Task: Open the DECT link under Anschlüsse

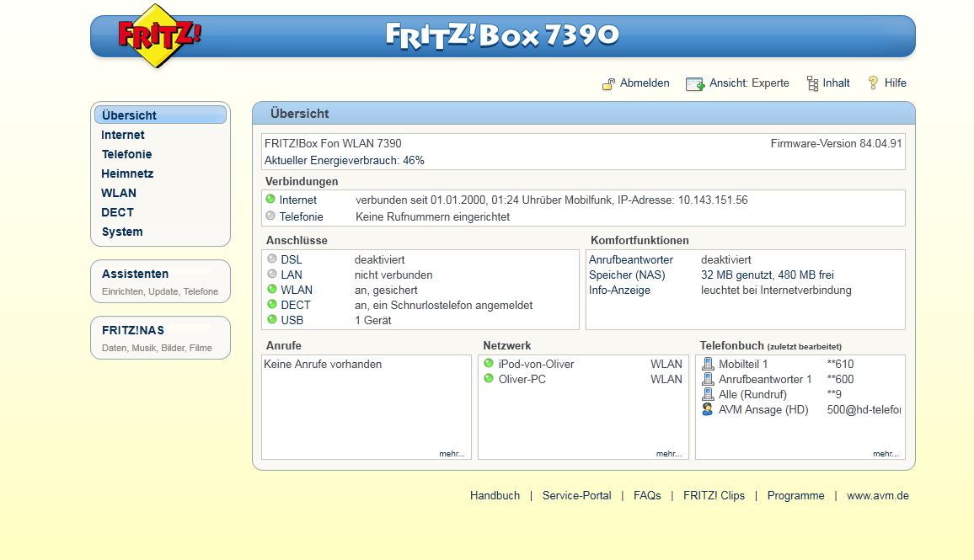Action: point(296,305)
